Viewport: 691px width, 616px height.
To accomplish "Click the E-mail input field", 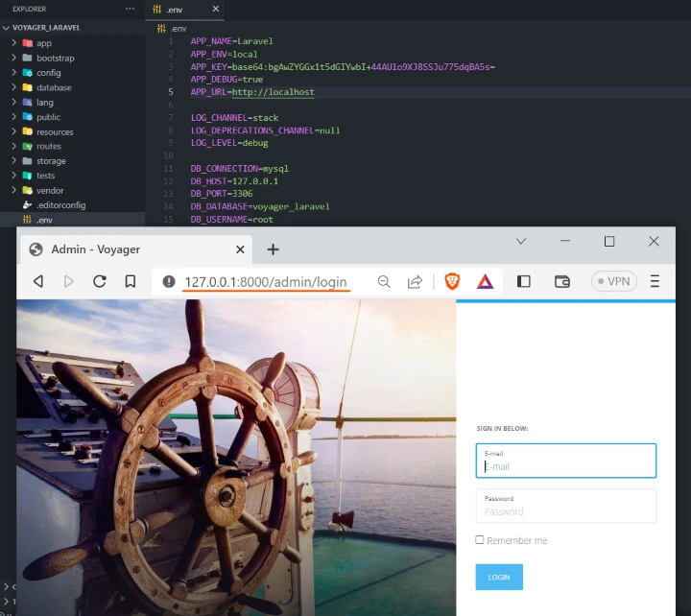I will (566, 466).
